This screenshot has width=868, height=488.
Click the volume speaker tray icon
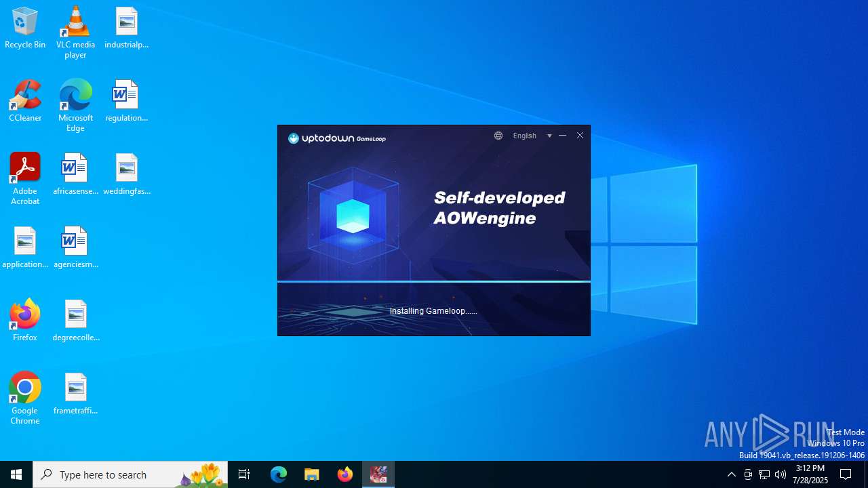pyautogui.click(x=781, y=474)
